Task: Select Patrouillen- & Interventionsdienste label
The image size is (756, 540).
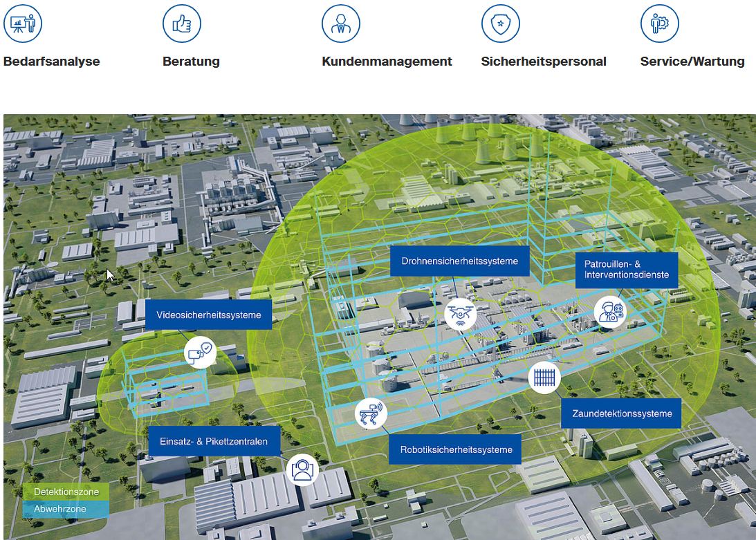Action: pyautogui.click(x=626, y=270)
